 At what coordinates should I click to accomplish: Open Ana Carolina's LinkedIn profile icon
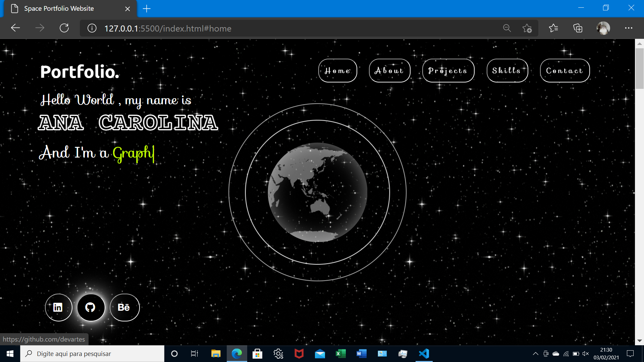pos(58,307)
